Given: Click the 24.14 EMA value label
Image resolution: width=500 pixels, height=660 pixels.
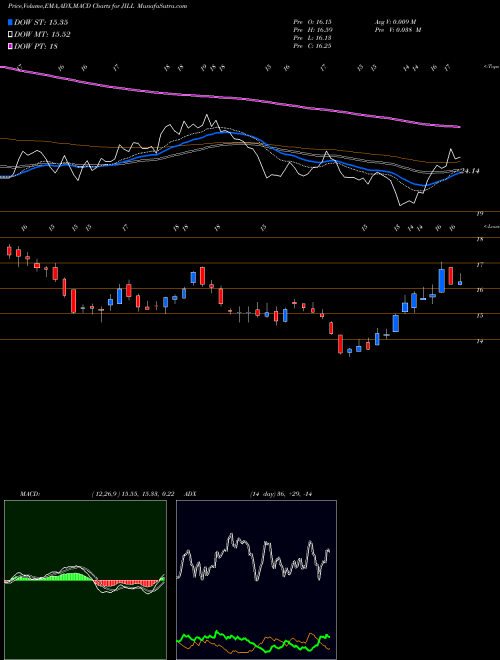Looking at the screenshot, I should pos(470,171).
